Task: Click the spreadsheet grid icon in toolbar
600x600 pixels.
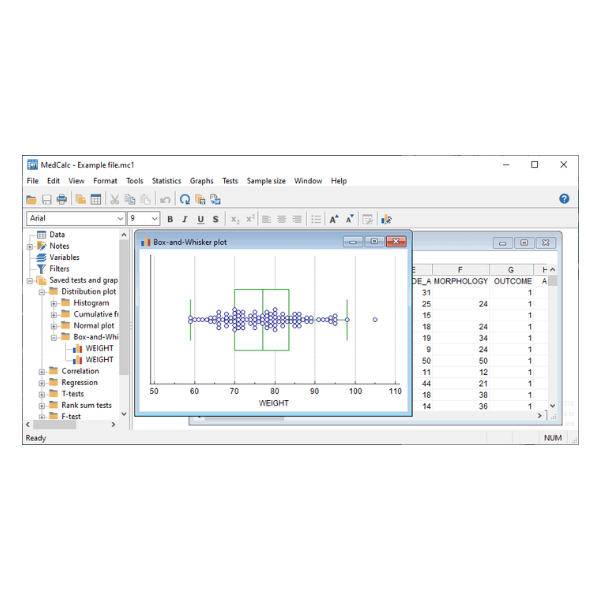Action: [x=95, y=200]
